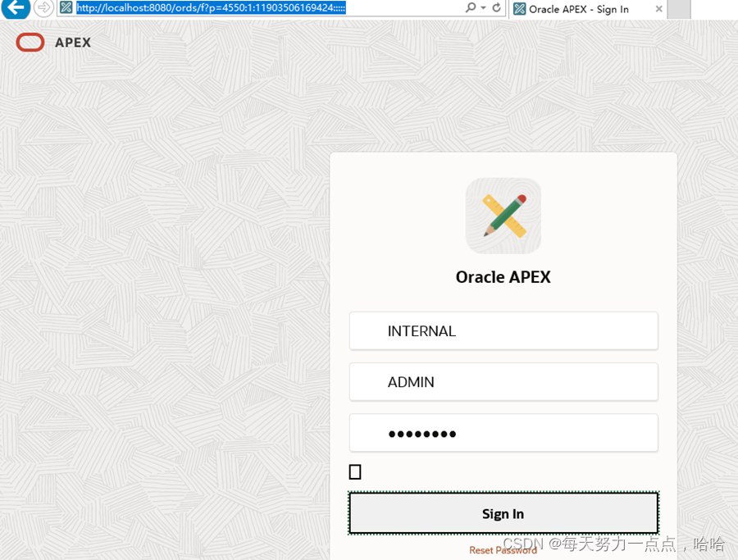
Task: Click the Oracle APEX pencil logo icon
Action: click(x=503, y=216)
